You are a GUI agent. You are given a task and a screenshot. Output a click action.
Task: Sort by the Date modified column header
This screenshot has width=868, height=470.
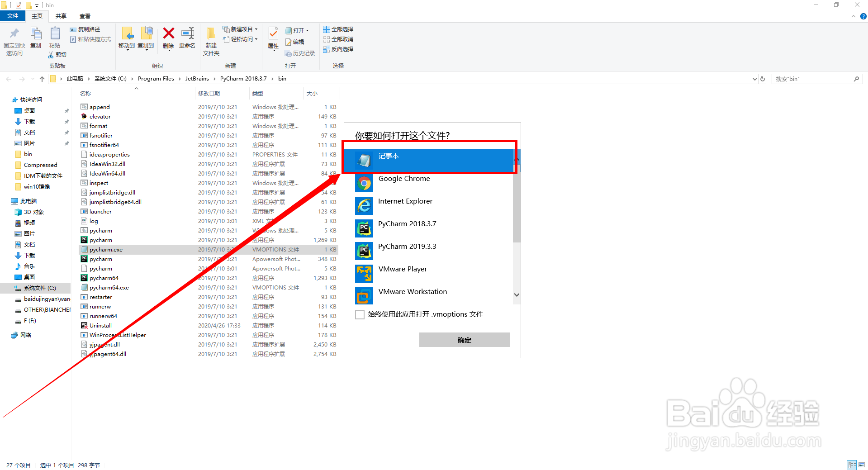(222, 94)
